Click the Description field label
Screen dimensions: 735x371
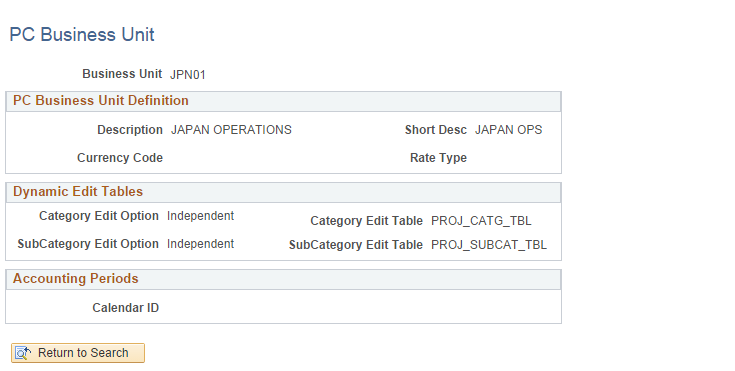(x=130, y=130)
